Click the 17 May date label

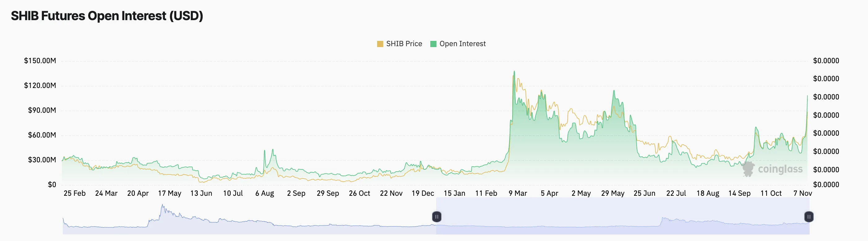[170, 193]
